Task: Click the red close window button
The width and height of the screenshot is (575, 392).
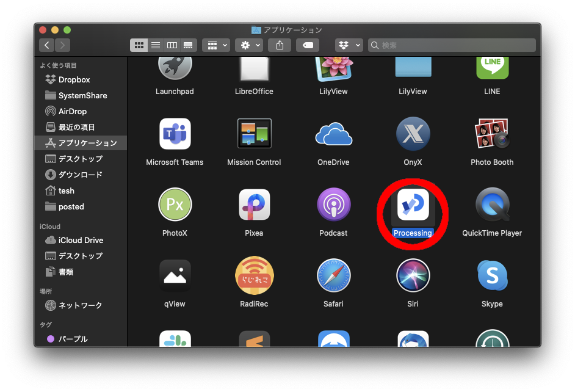Action: pos(43,30)
